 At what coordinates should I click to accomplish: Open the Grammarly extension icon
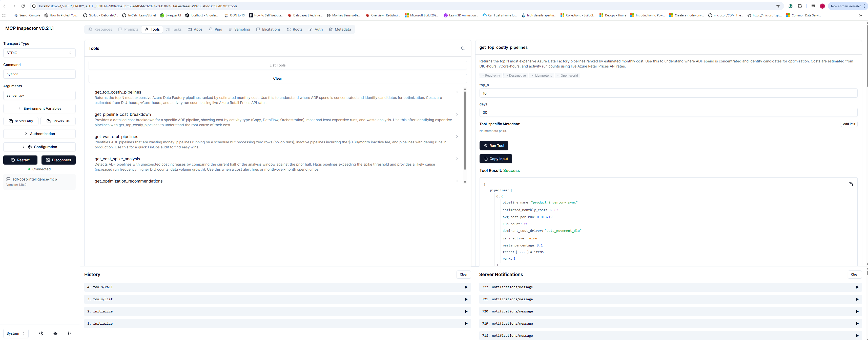point(791,6)
